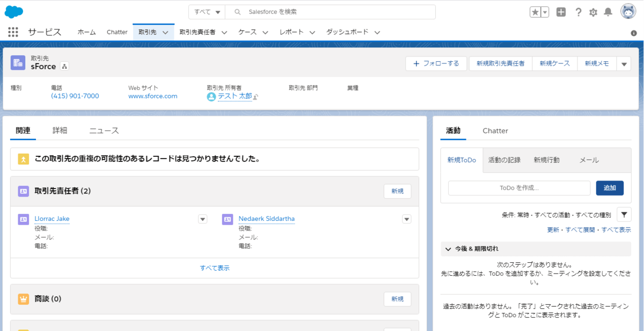Click 新規 in the 取引先責任者 list
The height and width of the screenshot is (331, 644).
[x=398, y=191]
